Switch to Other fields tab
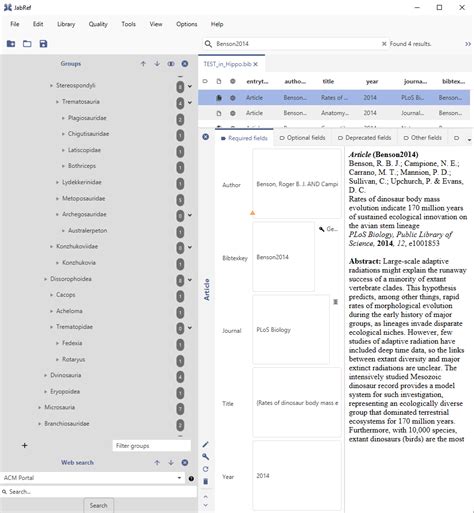 tap(423, 138)
